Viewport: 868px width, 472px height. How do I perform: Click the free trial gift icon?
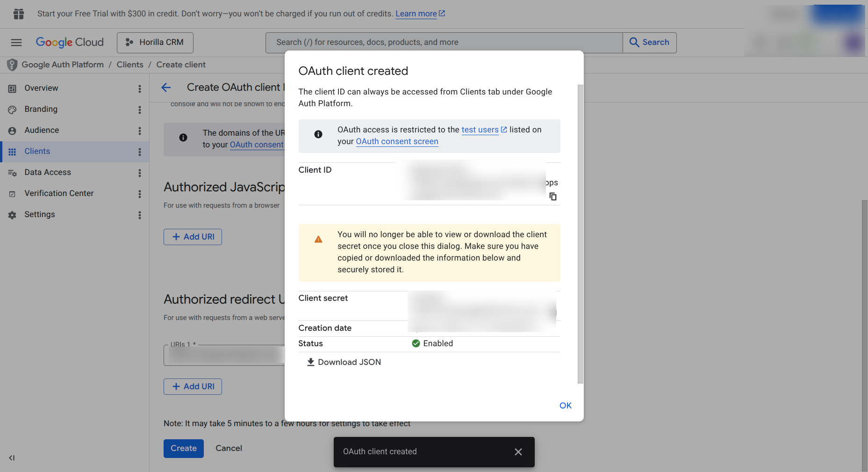click(19, 14)
